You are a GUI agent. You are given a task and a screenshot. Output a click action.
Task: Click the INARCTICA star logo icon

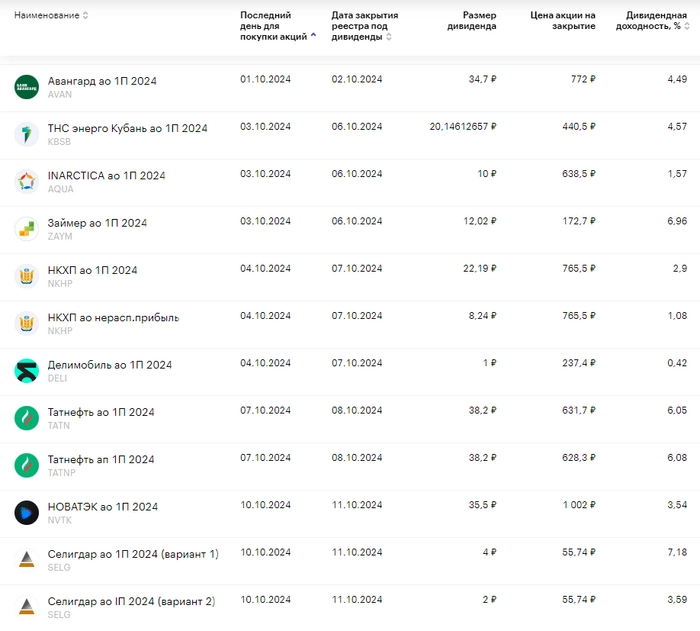27,181
